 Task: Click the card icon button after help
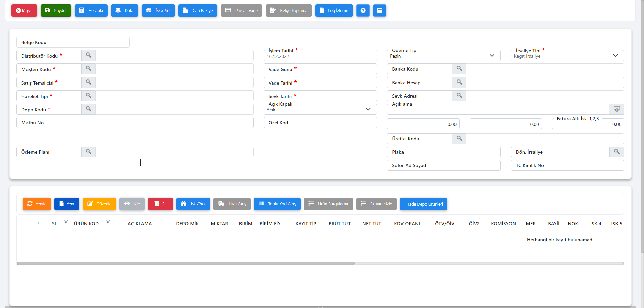coord(379,11)
